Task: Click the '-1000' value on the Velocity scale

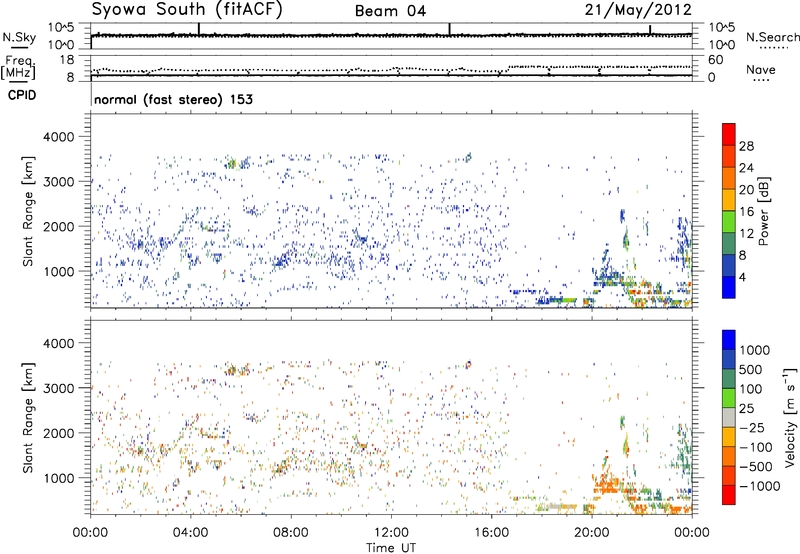Action: click(x=760, y=486)
